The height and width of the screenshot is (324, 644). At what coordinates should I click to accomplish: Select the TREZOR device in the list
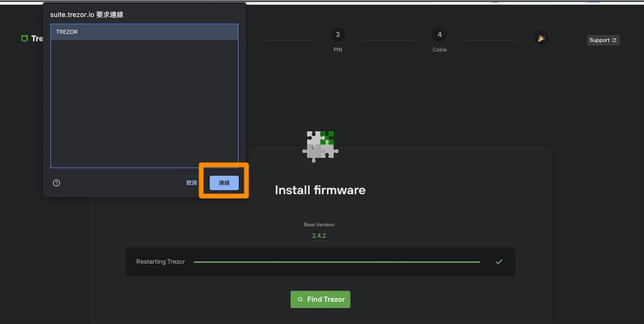tap(144, 32)
